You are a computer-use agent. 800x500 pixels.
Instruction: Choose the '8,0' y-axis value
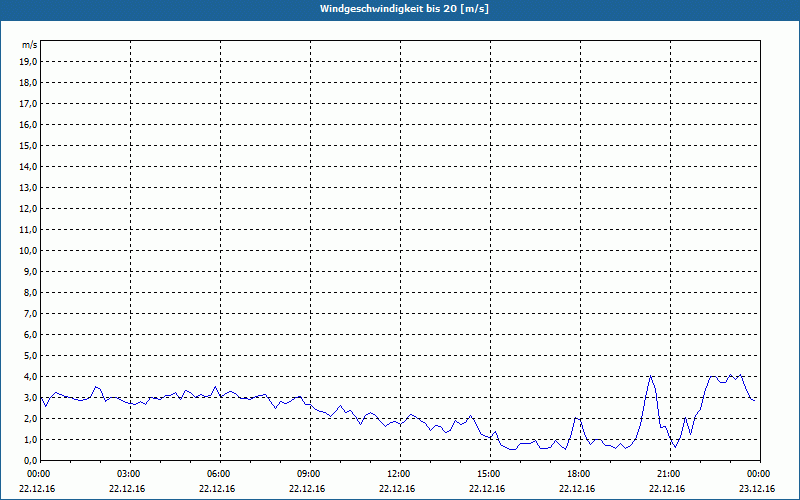coord(30,293)
